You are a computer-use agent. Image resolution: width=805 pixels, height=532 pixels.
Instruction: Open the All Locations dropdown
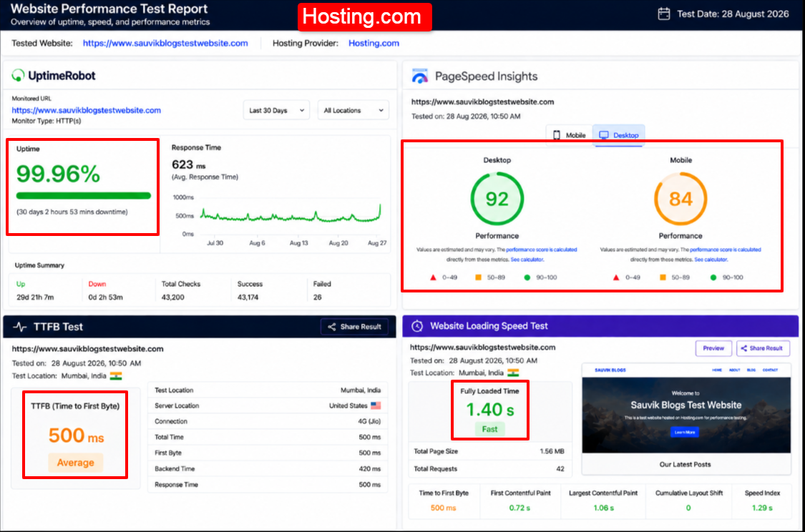point(353,110)
